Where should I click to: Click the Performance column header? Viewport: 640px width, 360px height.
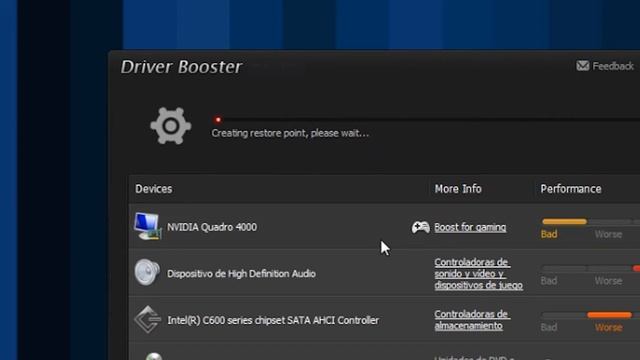(571, 189)
